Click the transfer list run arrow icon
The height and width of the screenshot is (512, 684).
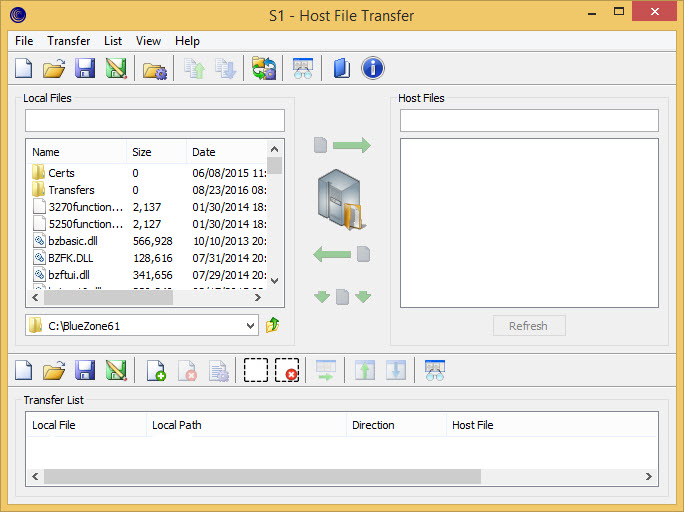click(326, 371)
